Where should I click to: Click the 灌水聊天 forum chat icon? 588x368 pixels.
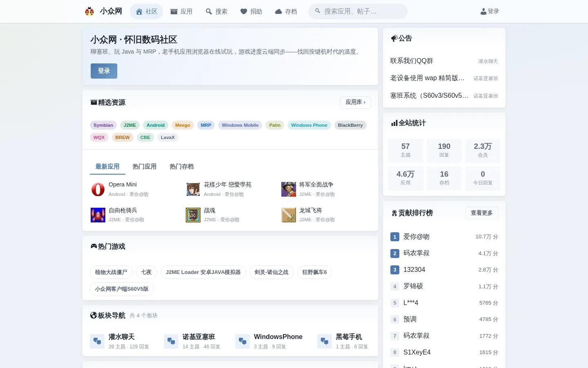(x=97, y=341)
